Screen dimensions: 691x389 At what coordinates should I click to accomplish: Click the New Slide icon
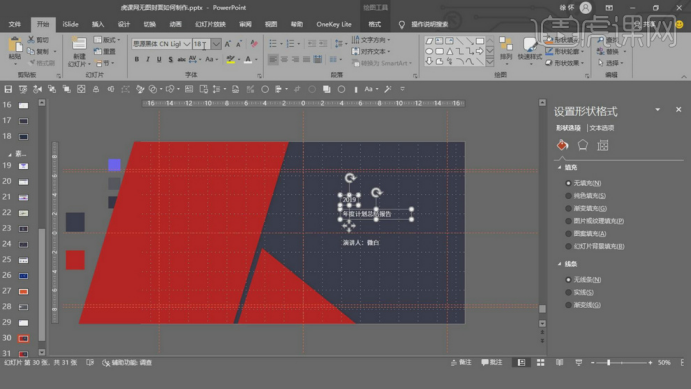(x=79, y=44)
